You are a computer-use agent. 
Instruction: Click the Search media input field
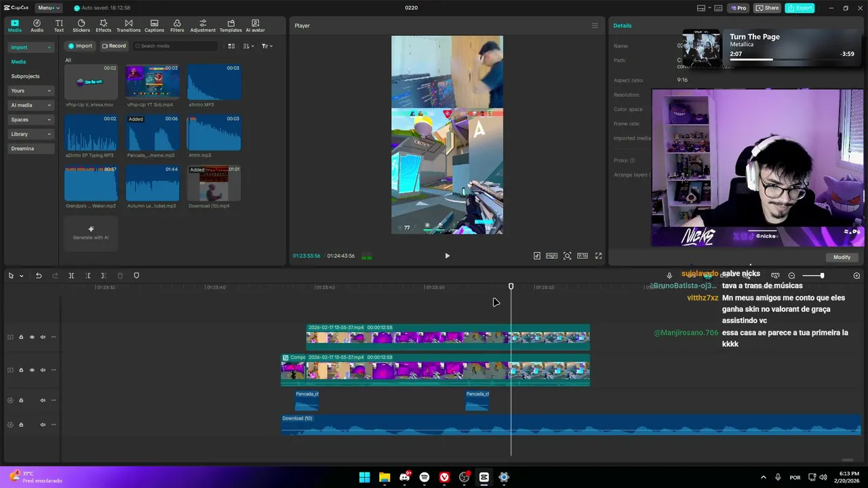[x=176, y=46]
